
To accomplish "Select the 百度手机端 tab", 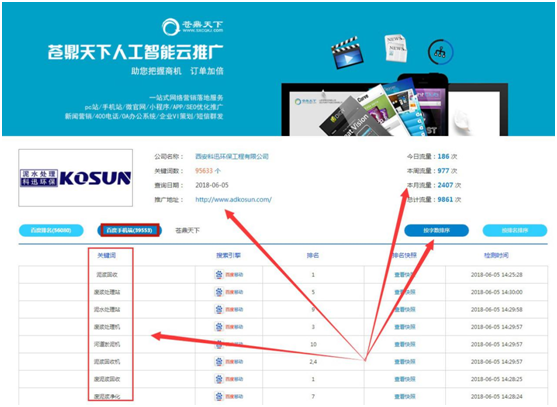I will point(130,230).
